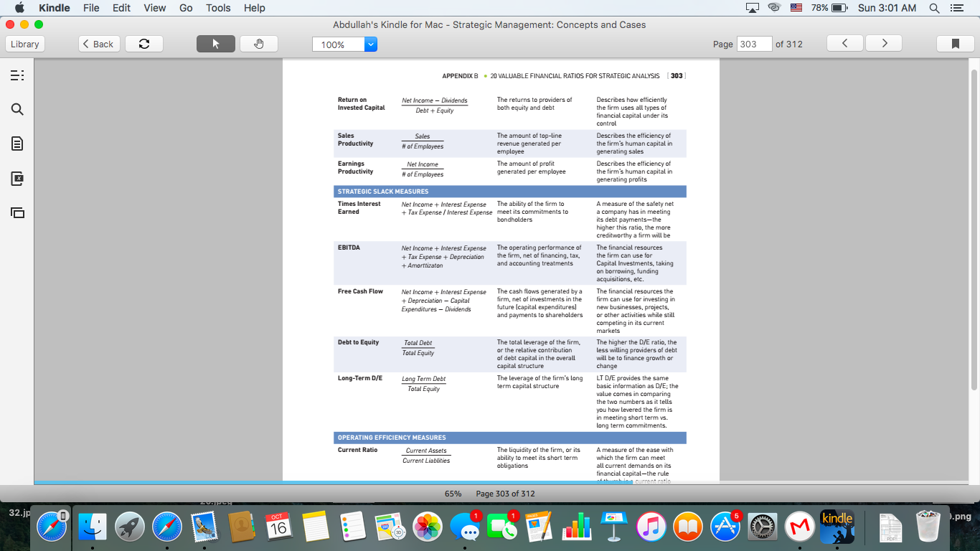
Task: Open Maps from the dock
Action: click(x=390, y=527)
